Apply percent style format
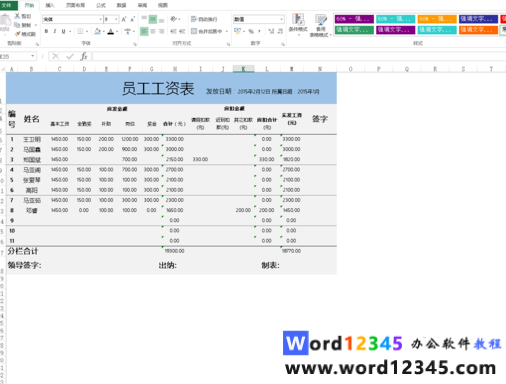 pos(251,31)
